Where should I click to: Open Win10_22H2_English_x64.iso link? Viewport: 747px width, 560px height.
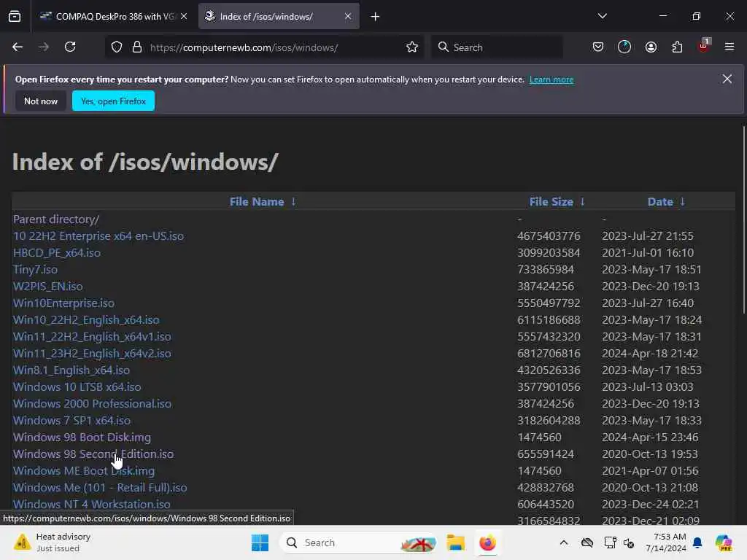pyautogui.click(x=86, y=320)
